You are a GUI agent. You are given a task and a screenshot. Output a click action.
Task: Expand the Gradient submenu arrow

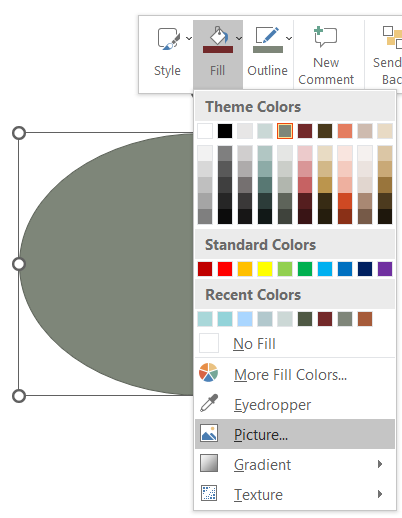pyautogui.click(x=380, y=464)
